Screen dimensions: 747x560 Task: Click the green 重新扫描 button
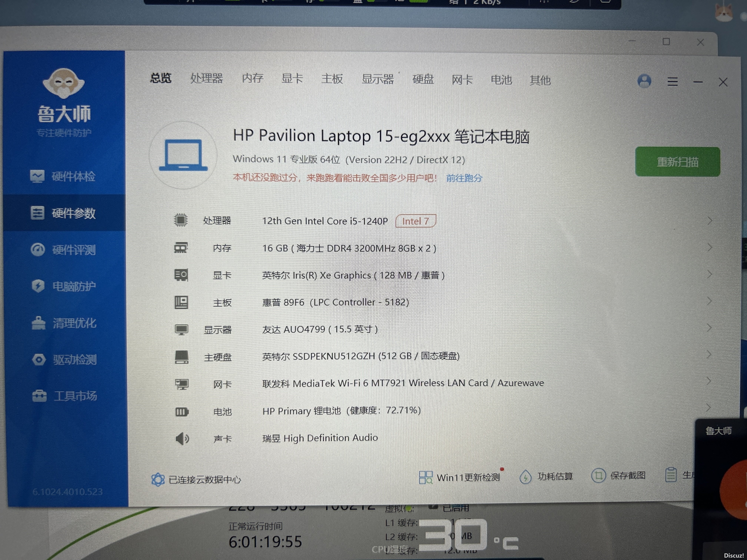click(678, 162)
